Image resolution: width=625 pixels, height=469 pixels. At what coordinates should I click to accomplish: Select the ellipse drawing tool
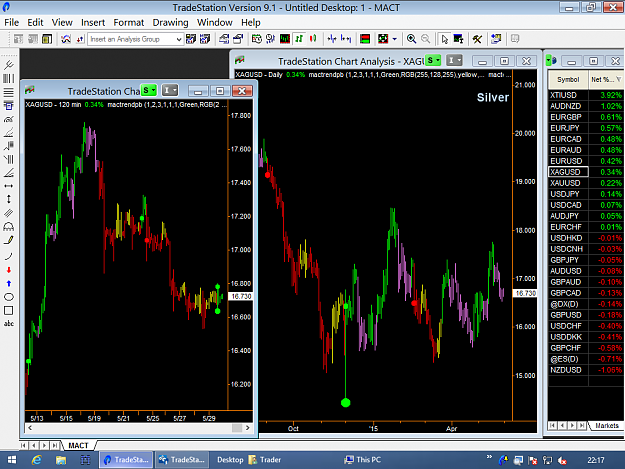[8, 297]
